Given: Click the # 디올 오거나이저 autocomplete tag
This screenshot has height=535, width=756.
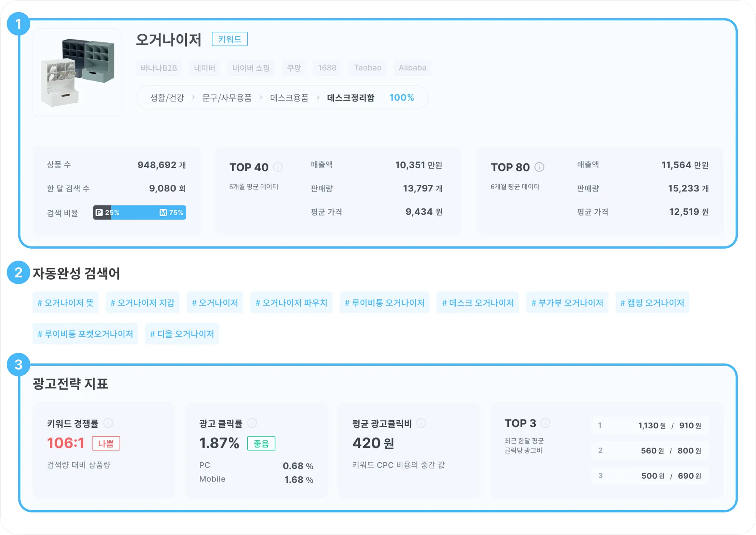Looking at the screenshot, I should pos(182,334).
